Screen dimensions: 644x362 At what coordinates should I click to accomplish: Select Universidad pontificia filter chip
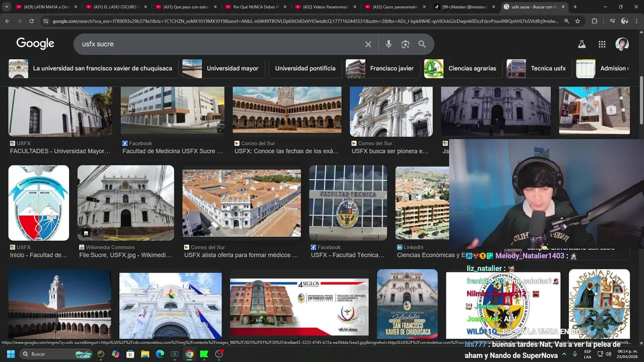[305, 68]
